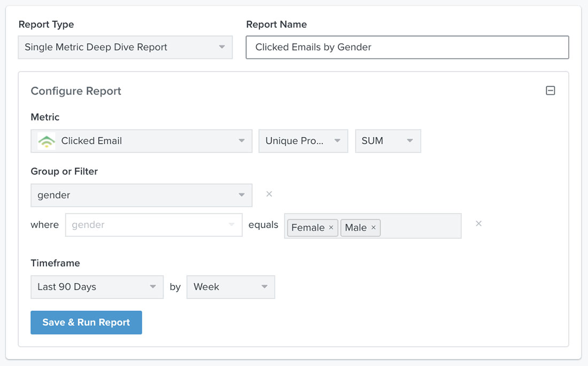Viewport: 588px width, 366px height.
Task: Open the Week interval dropdown
Action: [x=230, y=287]
